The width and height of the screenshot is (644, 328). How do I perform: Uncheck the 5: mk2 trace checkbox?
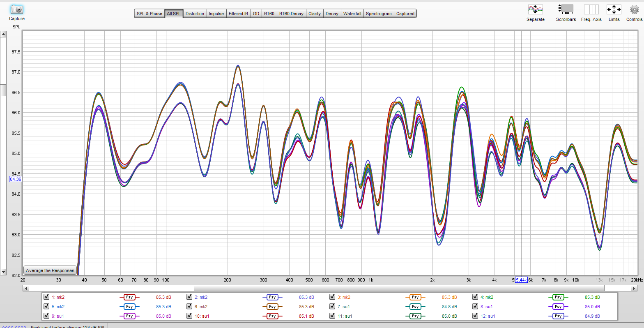pos(46,307)
